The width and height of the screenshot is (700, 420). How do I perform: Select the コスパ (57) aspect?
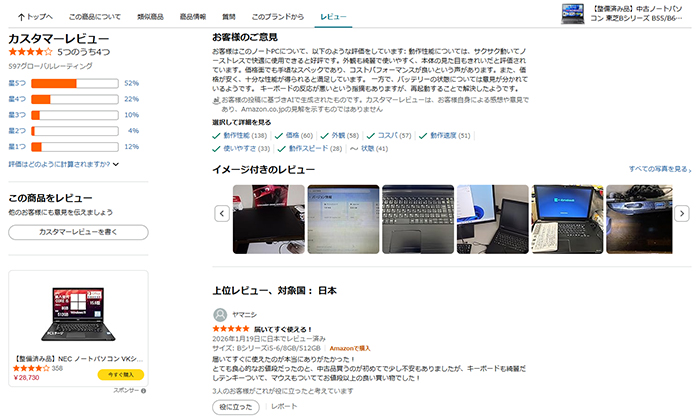[389, 136]
